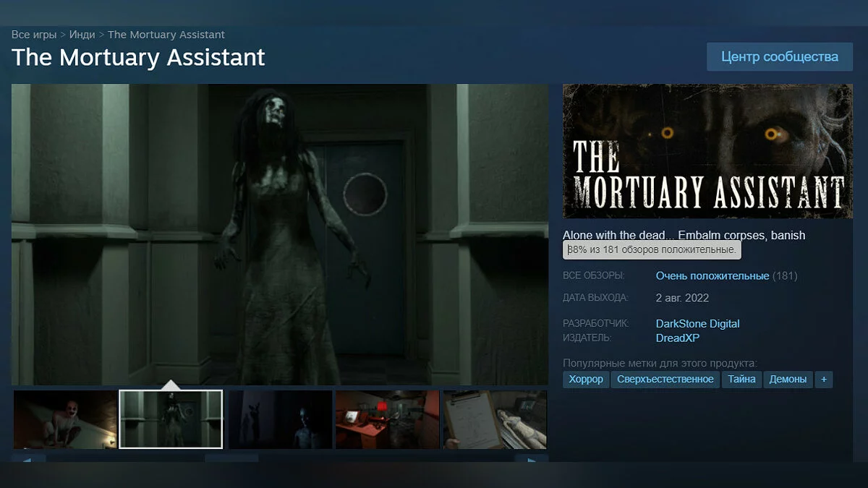Click the Популярные метки heading text
Viewport: 868px width, 488px height.
click(x=660, y=363)
